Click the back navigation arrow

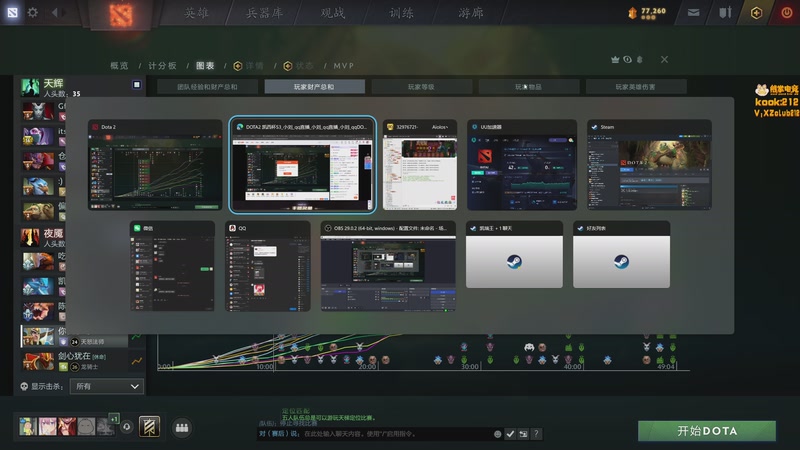[54, 12]
